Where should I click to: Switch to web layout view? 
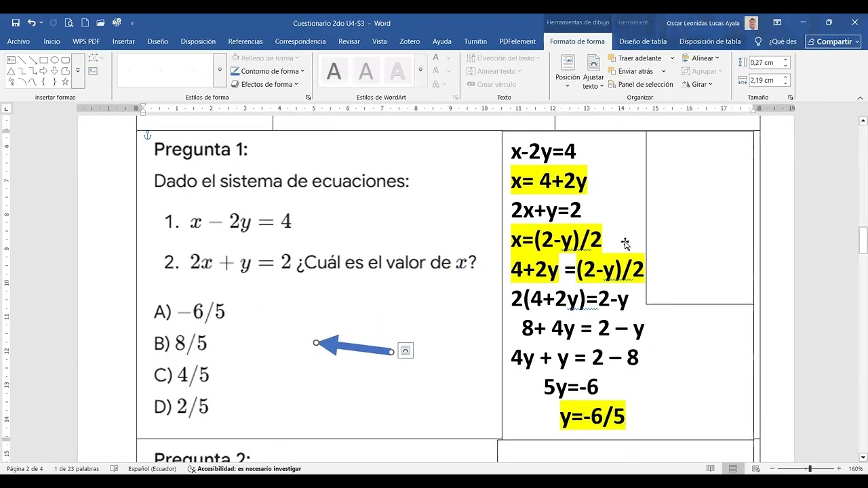pyautogui.click(x=756, y=468)
